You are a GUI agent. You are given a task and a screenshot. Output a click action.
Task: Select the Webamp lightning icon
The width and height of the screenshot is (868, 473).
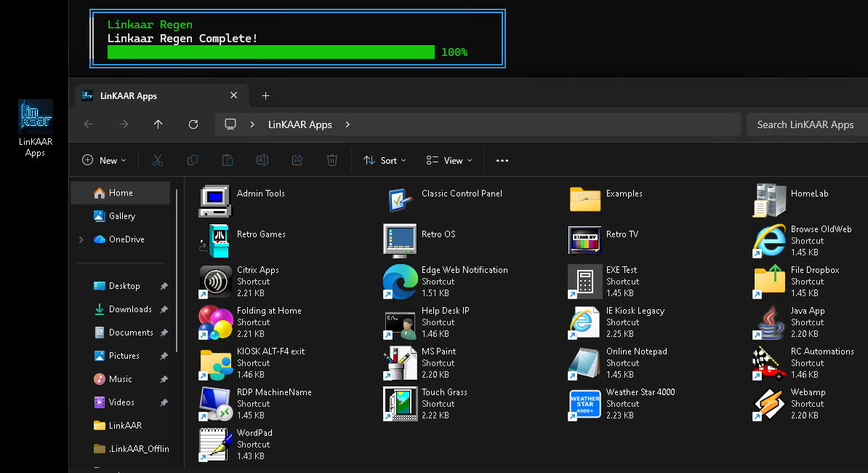(769, 404)
